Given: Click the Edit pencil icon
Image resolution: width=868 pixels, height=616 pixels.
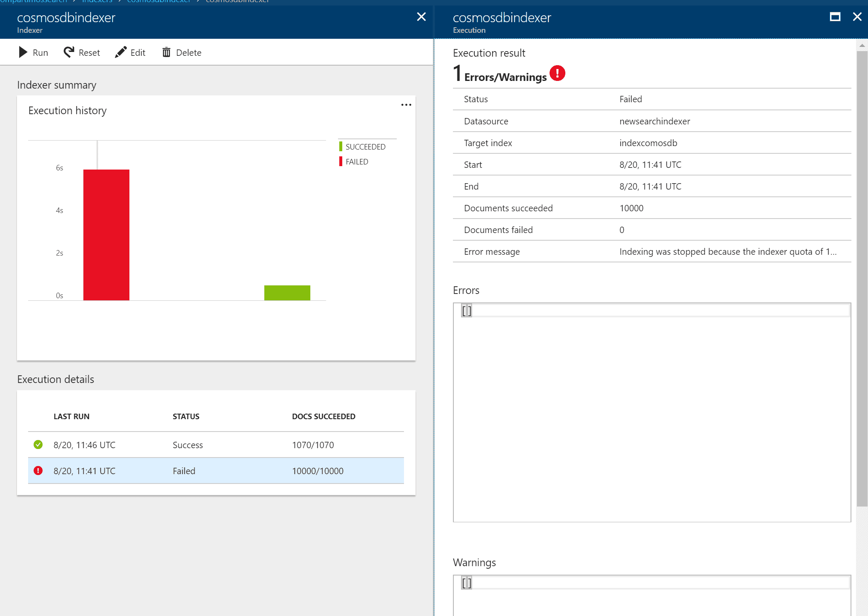Looking at the screenshot, I should tap(121, 52).
